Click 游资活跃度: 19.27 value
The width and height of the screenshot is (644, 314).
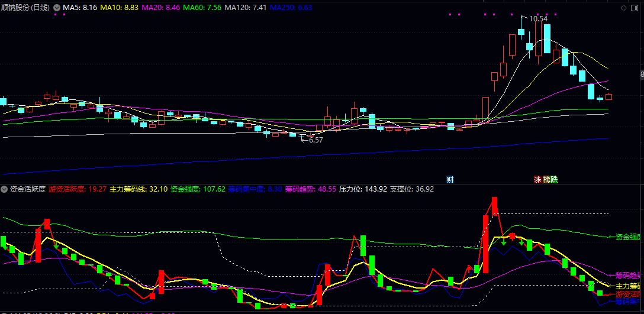tap(78, 189)
